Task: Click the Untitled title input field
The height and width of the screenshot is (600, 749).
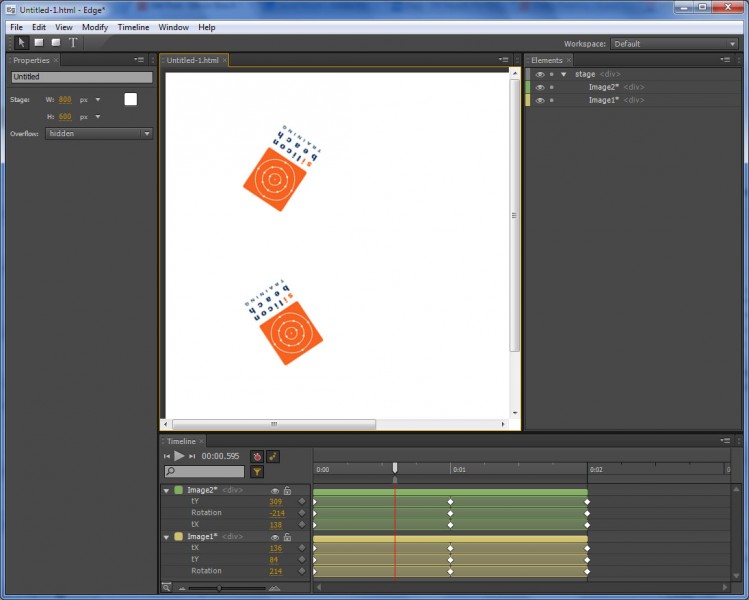Action: click(x=82, y=77)
